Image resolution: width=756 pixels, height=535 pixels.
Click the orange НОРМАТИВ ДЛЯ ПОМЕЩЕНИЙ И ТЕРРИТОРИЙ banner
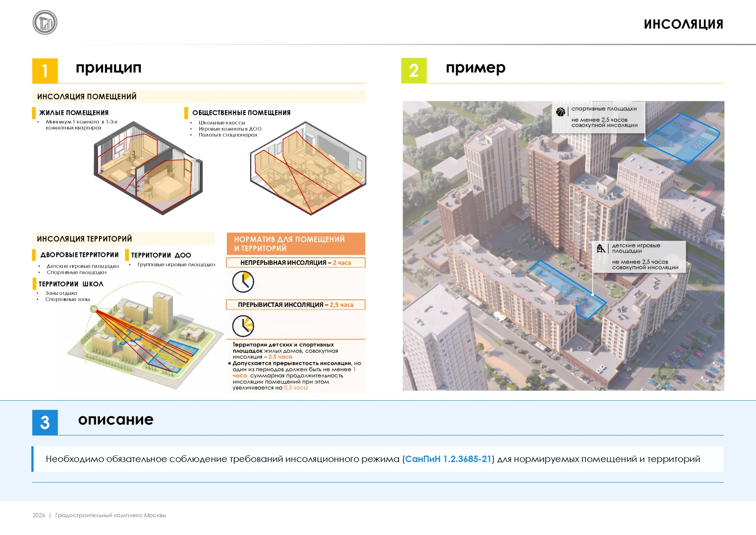pos(296,244)
